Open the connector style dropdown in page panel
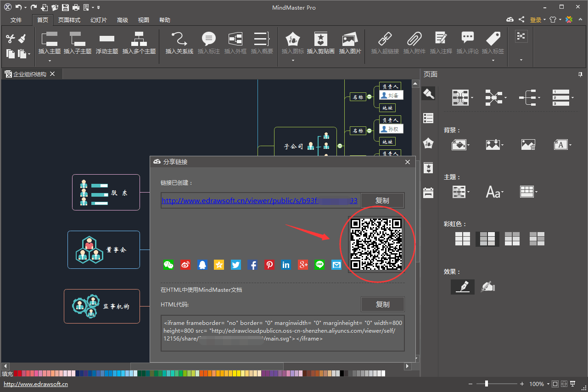The image size is (588, 392). [496, 97]
